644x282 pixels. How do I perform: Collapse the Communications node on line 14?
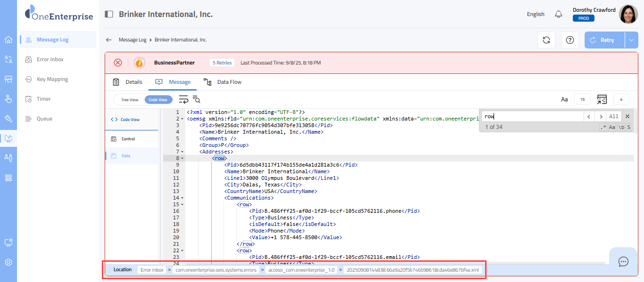click(182, 198)
